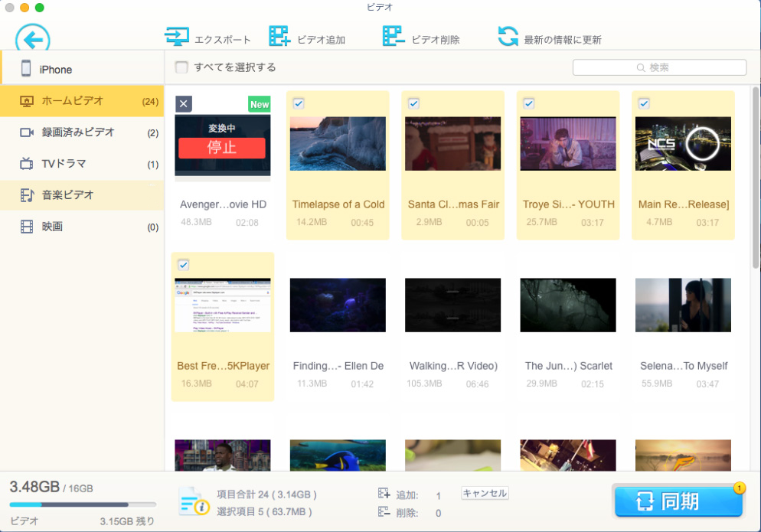The height and width of the screenshot is (532, 761).
Task: Select the iPhone device entry
Action: click(x=82, y=68)
